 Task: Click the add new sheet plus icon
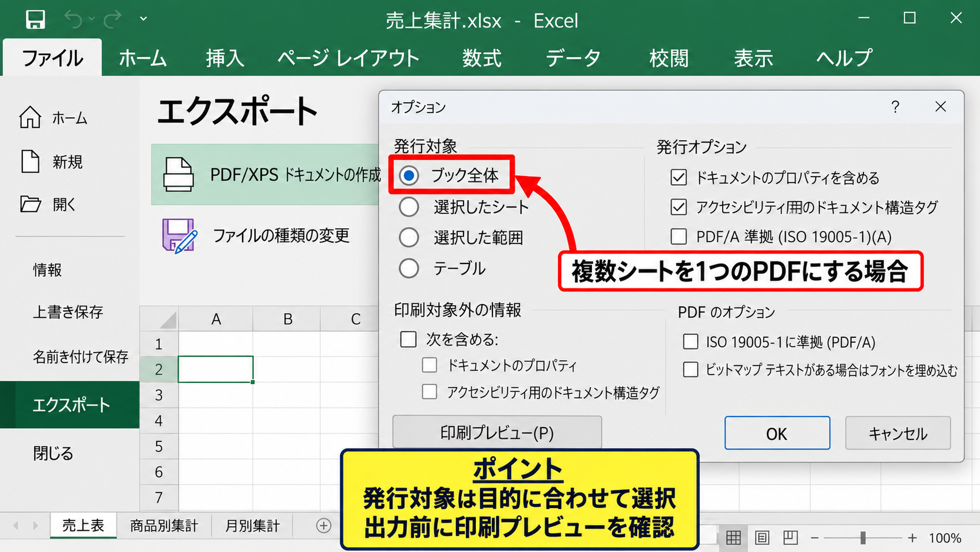pos(324,526)
